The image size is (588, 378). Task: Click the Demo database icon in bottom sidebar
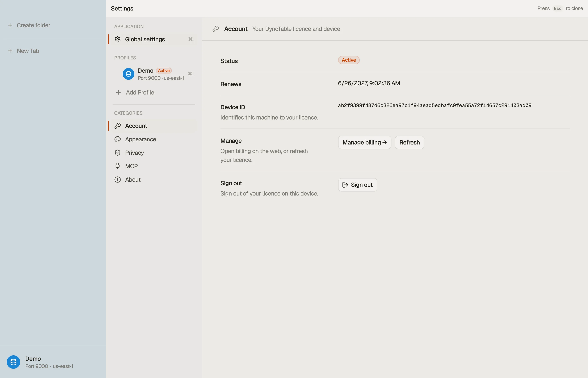pos(13,362)
